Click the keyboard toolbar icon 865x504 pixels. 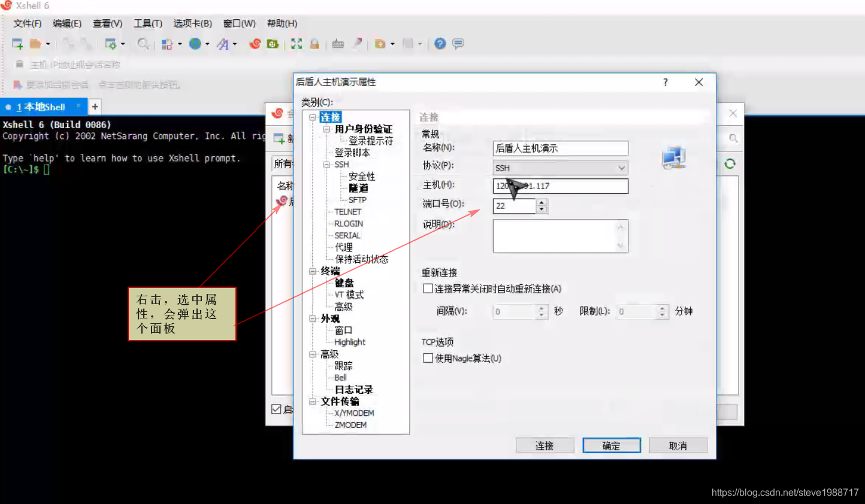coord(338,44)
